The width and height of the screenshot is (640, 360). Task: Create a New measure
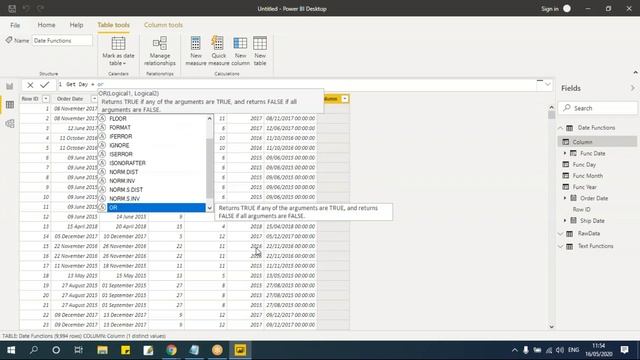point(196,51)
